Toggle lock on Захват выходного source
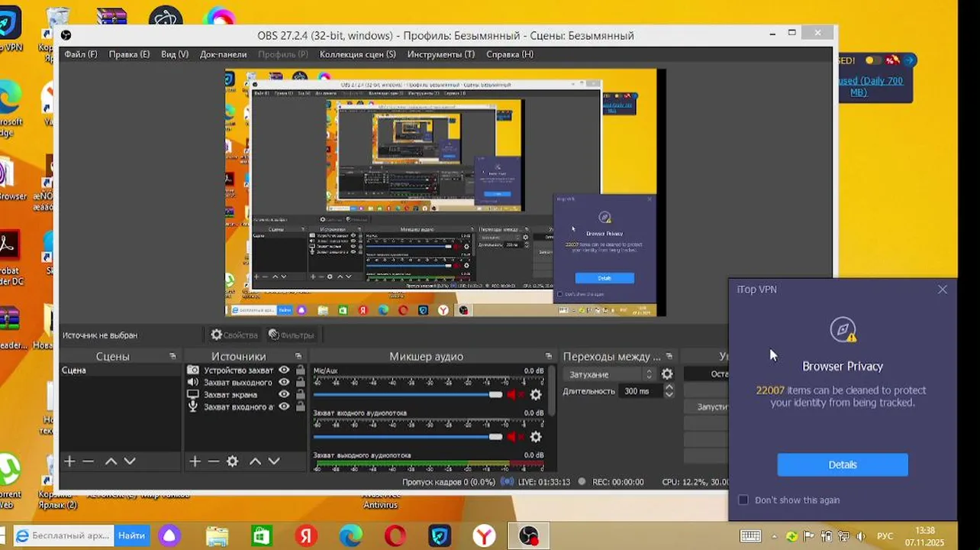 300,383
